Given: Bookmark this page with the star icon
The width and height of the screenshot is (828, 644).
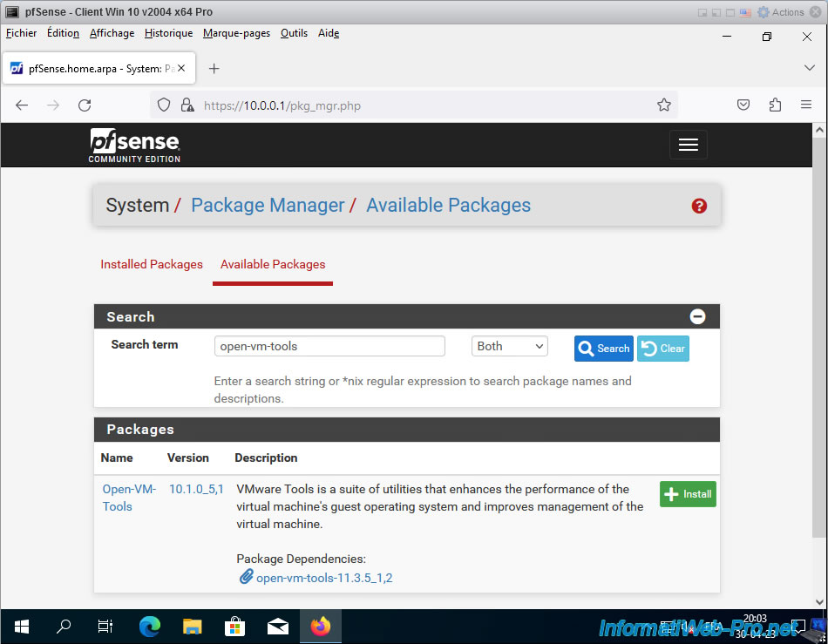Looking at the screenshot, I should click(664, 105).
